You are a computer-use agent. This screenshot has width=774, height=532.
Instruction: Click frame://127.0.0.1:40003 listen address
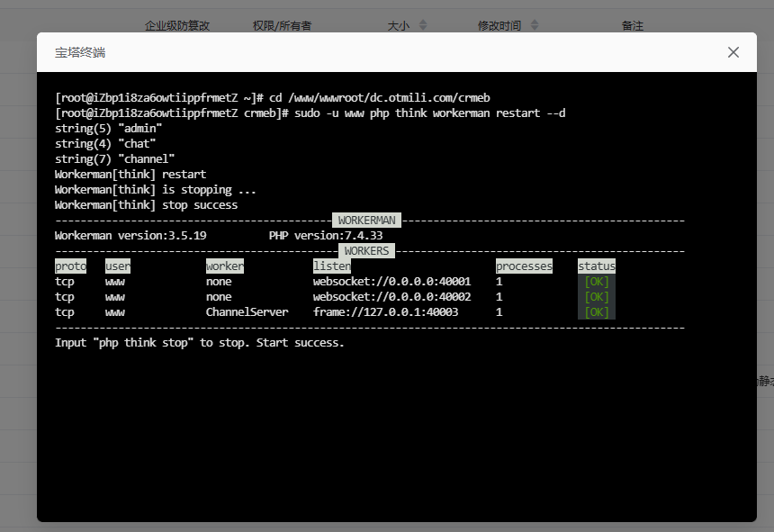point(385,312)
